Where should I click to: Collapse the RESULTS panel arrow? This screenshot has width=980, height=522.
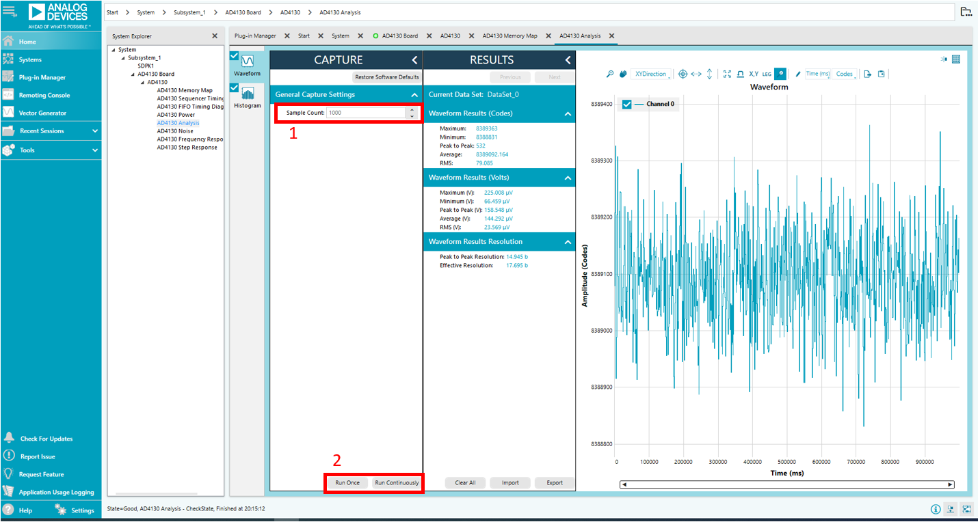[x=568, y=60]
